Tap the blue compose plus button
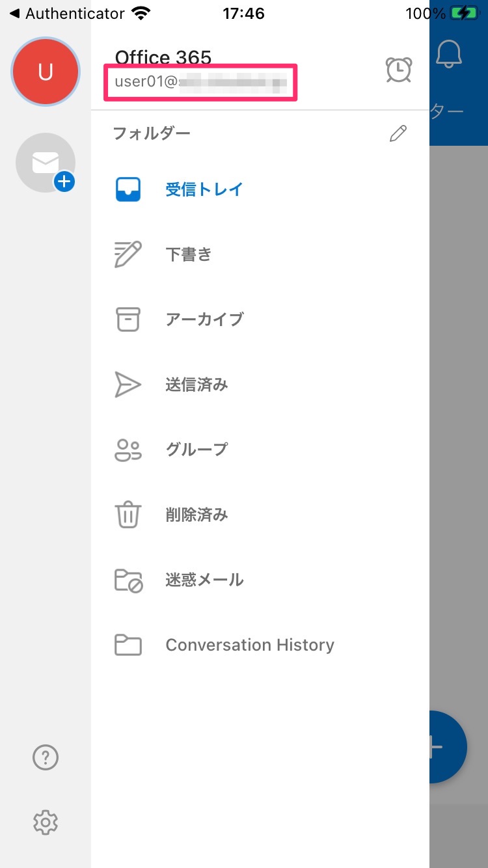488x868 pixels. tap(448, 747)
